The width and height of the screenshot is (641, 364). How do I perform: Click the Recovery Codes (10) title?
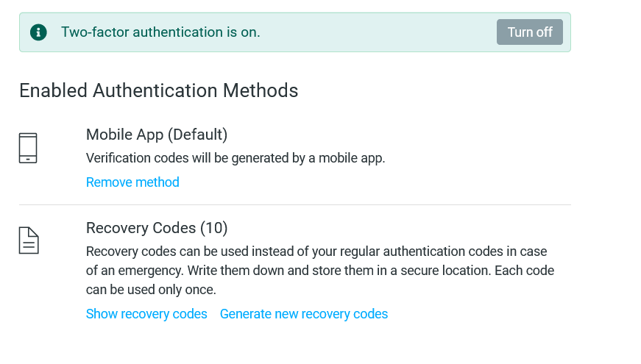point(157,227)
